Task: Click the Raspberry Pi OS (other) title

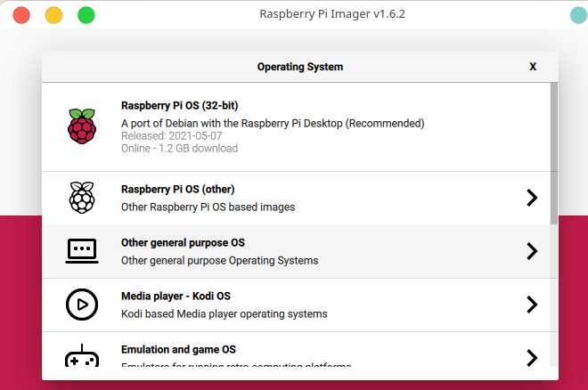Action: pos(178,189)
